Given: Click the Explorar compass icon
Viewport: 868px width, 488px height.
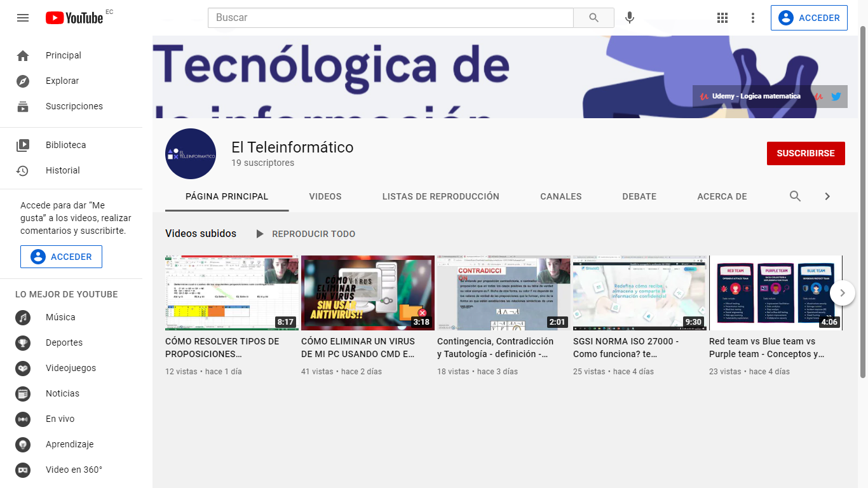Looking at the screenshot, I should [x=23, y=81].
